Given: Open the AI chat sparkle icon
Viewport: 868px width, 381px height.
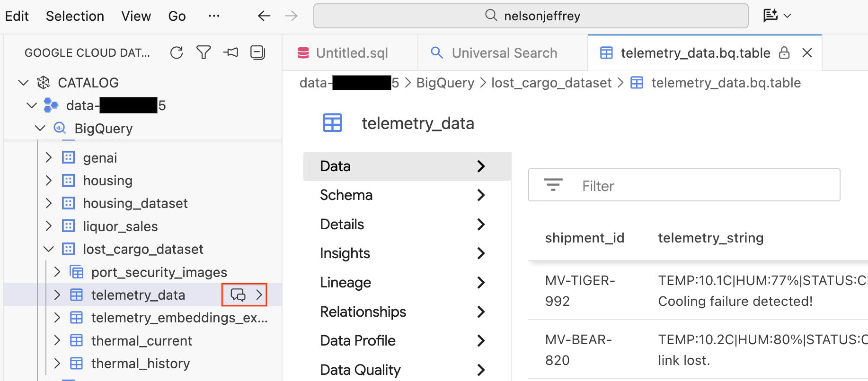Looking at the screenshot, I should tap(771, 16).
